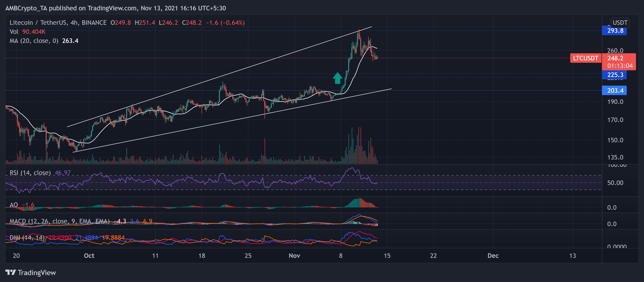Image resolution: width=644 pixels, height=282 pixels.
Task: Click the RSI 50.00 axis label
Action: click(615, 183)
